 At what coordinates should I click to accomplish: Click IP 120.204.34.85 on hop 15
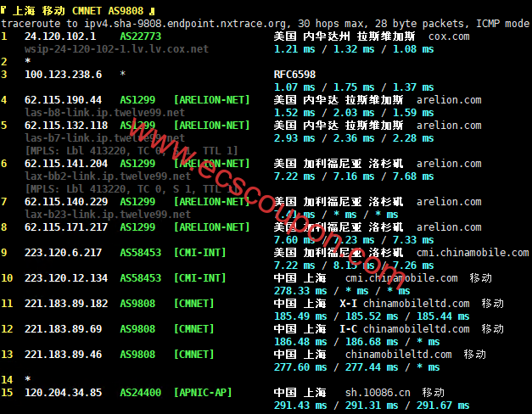pos(63,393)
